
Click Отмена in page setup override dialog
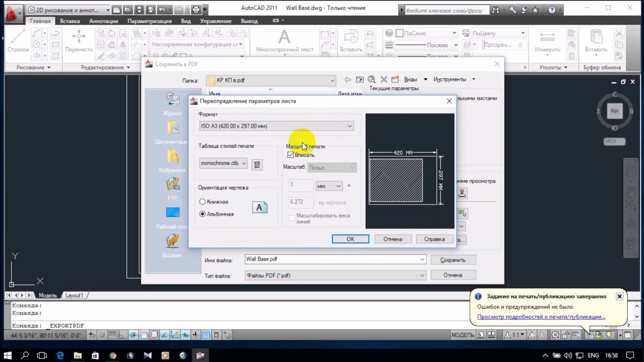393,239
